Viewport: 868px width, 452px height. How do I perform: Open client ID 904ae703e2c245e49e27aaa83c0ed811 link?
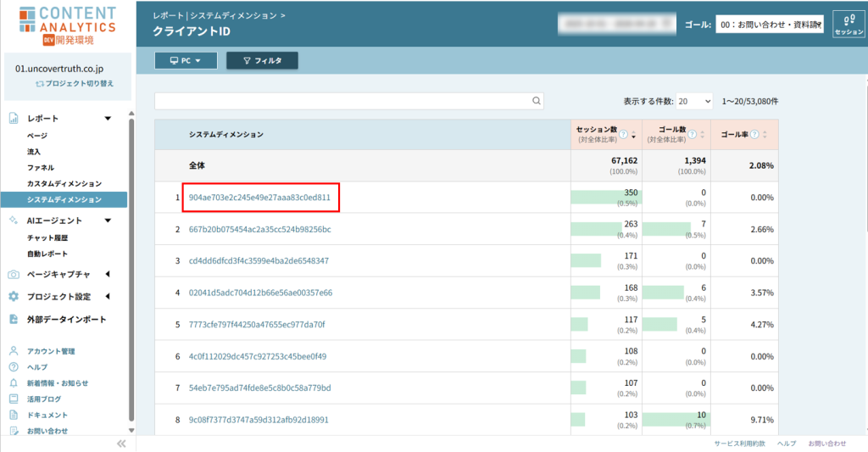pos(259,197)
